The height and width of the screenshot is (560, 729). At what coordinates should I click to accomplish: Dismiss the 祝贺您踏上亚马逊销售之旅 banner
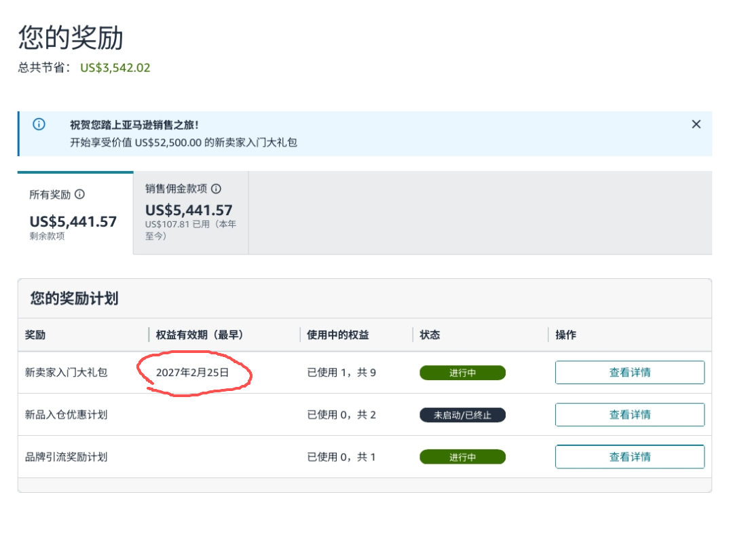[x=696, y=124]
